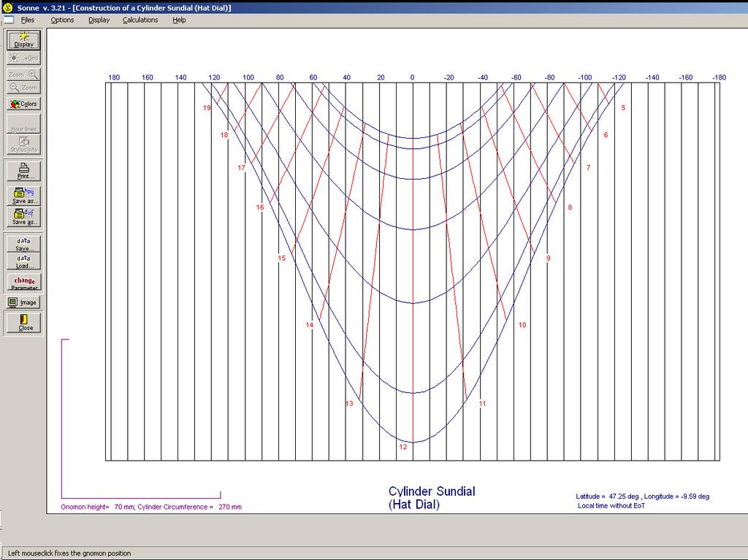Viewport: 748px width, 560px height.
Task: Click the Display sun button
Action: click(x=23, y=39)
